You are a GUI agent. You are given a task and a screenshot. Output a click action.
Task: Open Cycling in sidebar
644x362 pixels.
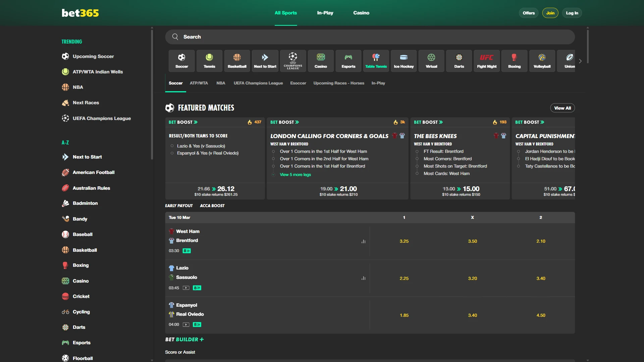coord(76,312)
